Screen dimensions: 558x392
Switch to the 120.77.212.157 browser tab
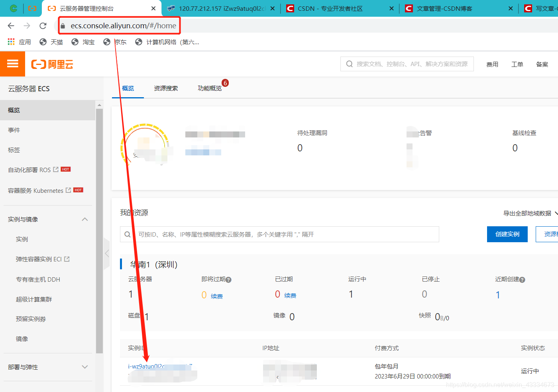(x=221, y=8)
